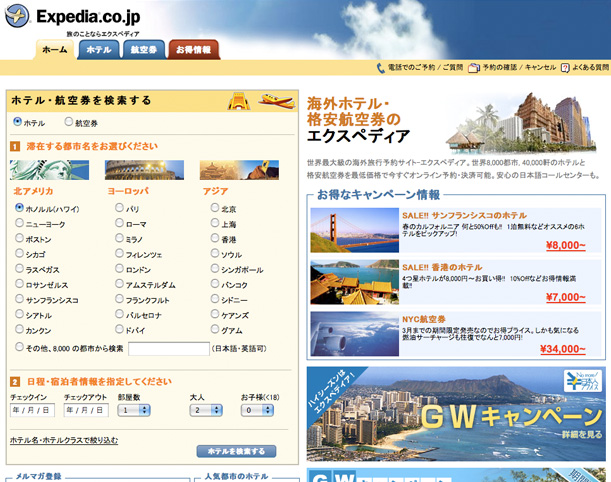Select 香港 radio button
Screen dimensions: 611x482
(x=215, y=238)
